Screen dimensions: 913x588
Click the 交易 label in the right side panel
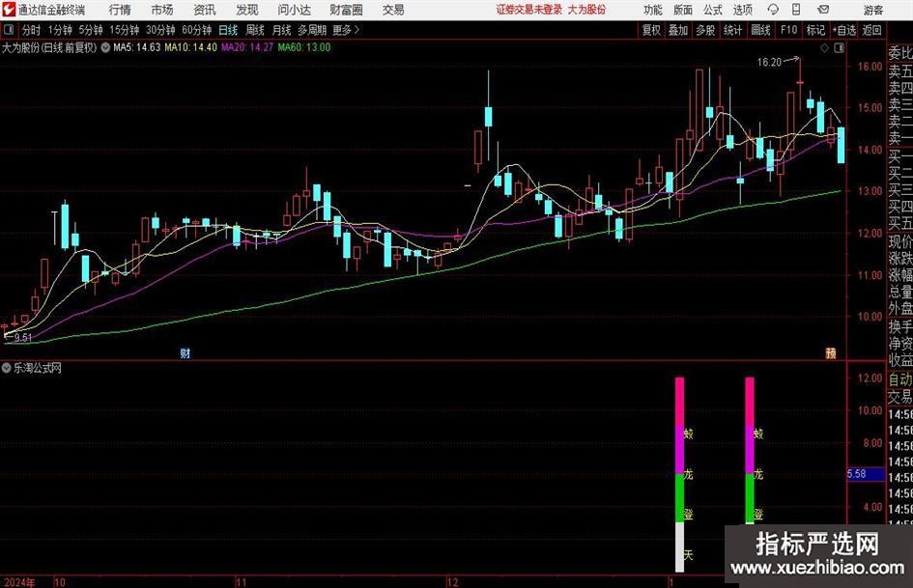pos(900,397)
